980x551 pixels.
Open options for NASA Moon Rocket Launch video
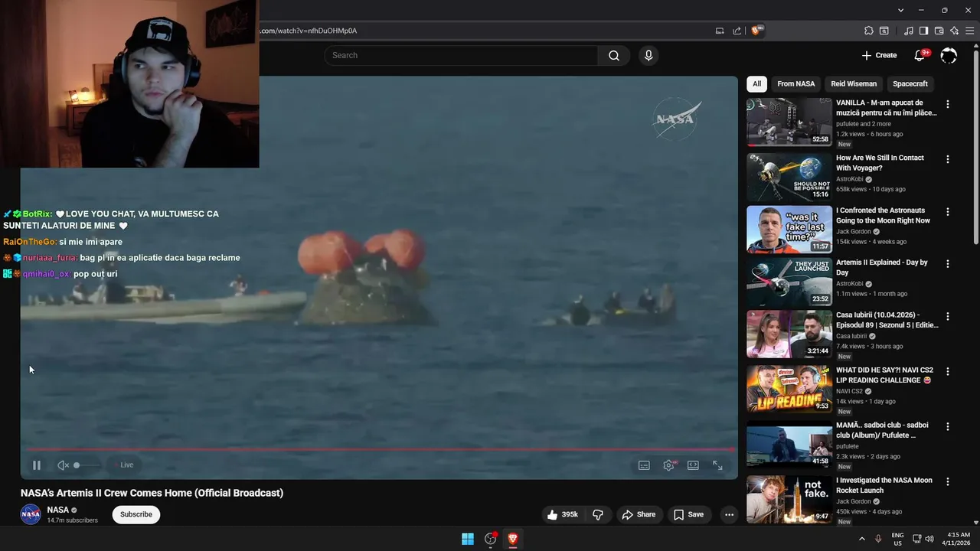[948, 481]
